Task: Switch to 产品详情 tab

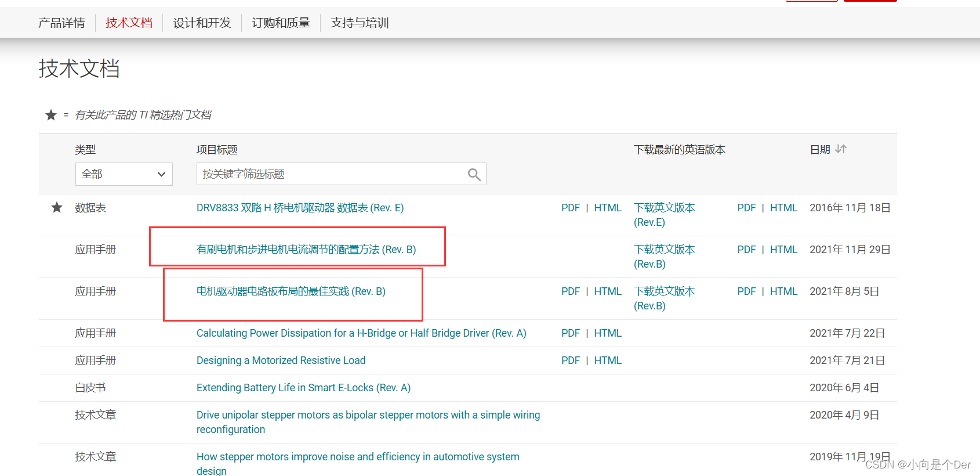Action: pos(61,23)
